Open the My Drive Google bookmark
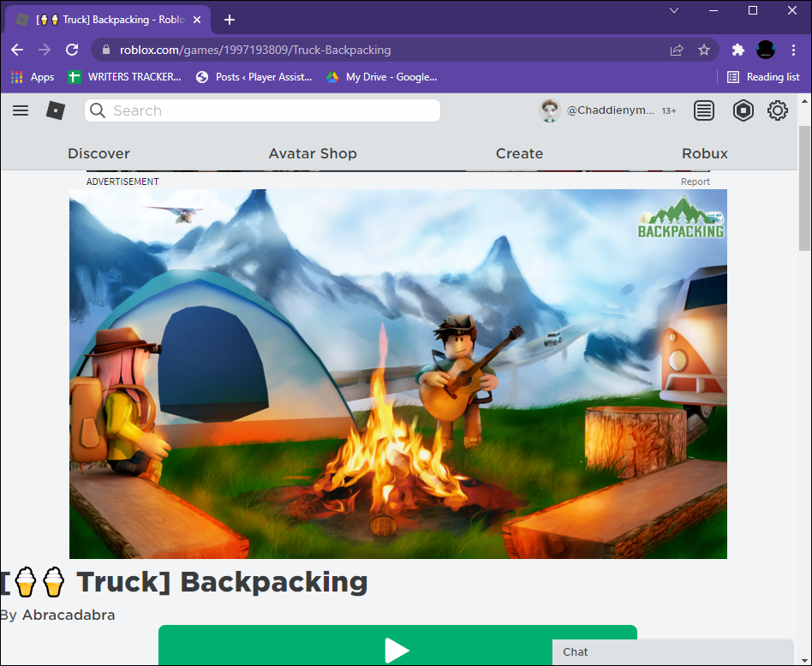This screenshot has width=812, height=666. point(382,77)
